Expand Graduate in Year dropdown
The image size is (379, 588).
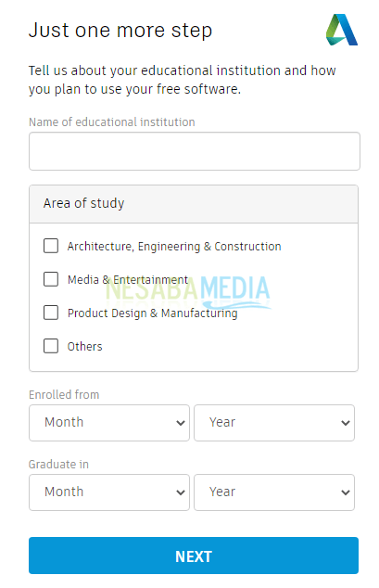[x=274, y=492]
